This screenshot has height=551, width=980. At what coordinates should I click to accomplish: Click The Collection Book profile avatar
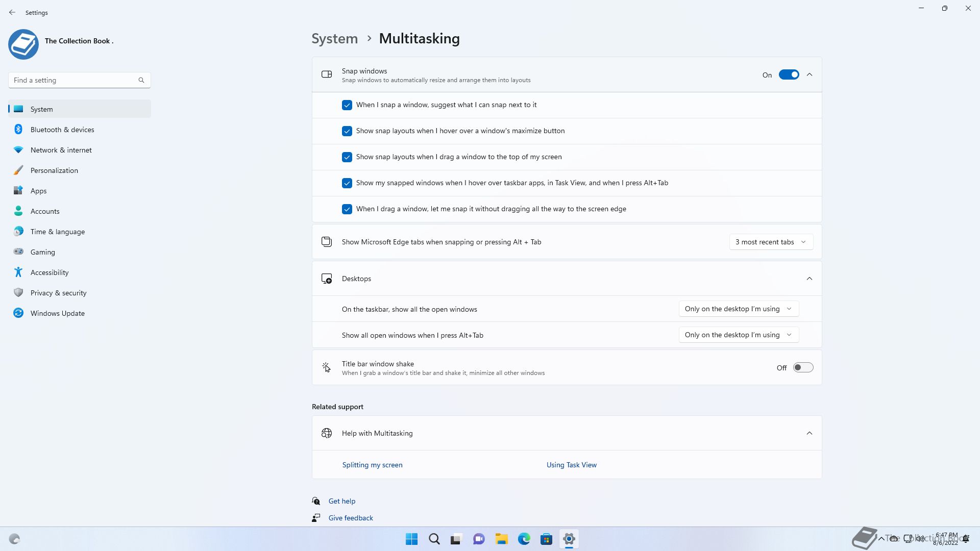point(23,44)
